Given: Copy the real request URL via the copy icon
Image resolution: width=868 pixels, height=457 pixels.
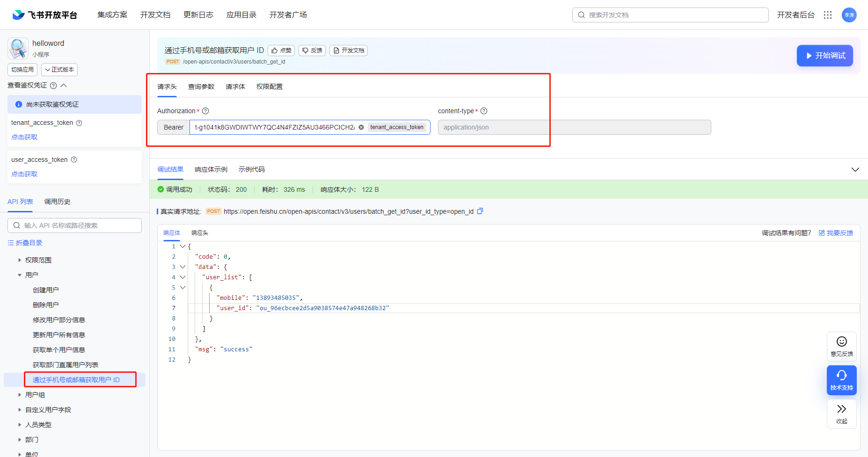Looking at the screenshot, I should pos(480,211).
